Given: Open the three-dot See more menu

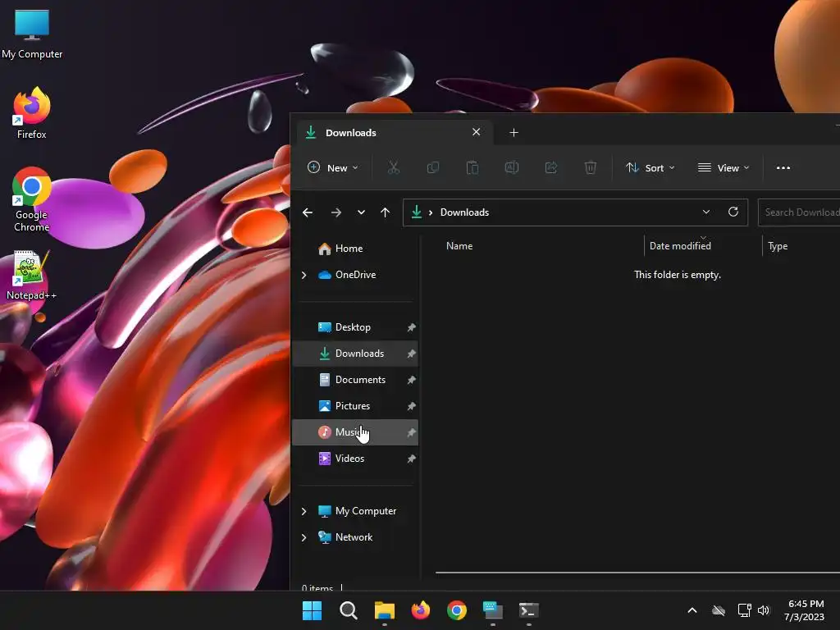Looking at the screenshot, I should 783,167.
